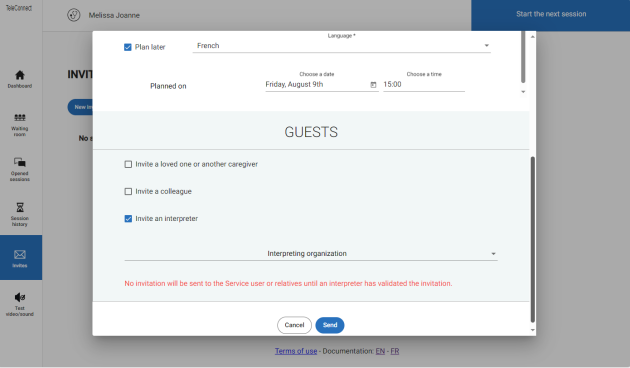Uncheck Invite an interpreter checkbox
Viewport: 630px width, 368px height.
pos(128,219)
